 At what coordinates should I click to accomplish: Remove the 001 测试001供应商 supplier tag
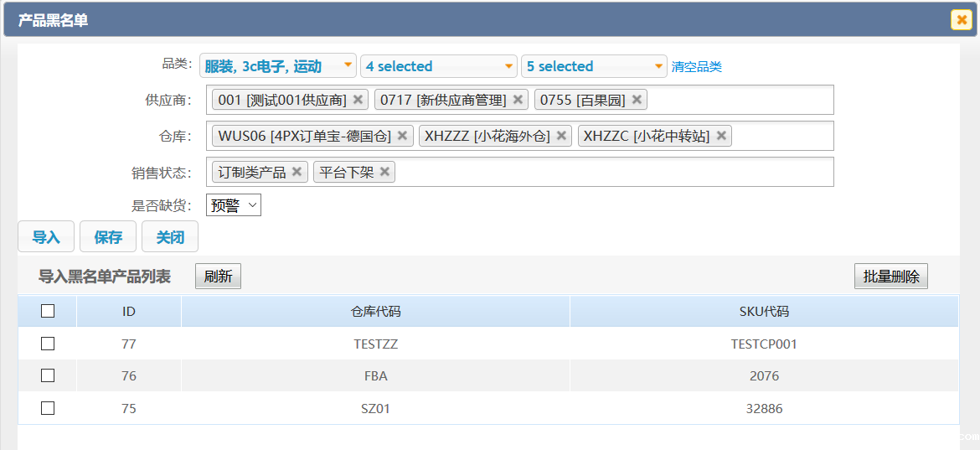(358, 100)
